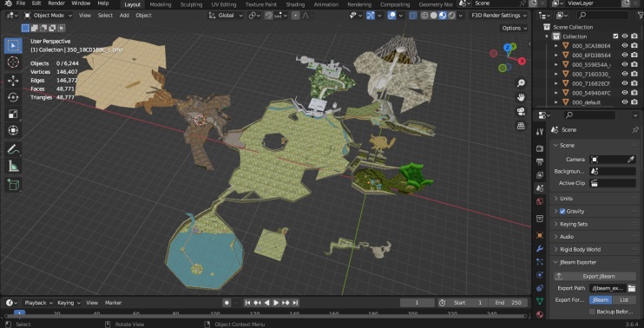This screenshot has width=644, height=328.
Task: Activate the Rotate tool
Action: pyautogui.click(x=13, y=98)
